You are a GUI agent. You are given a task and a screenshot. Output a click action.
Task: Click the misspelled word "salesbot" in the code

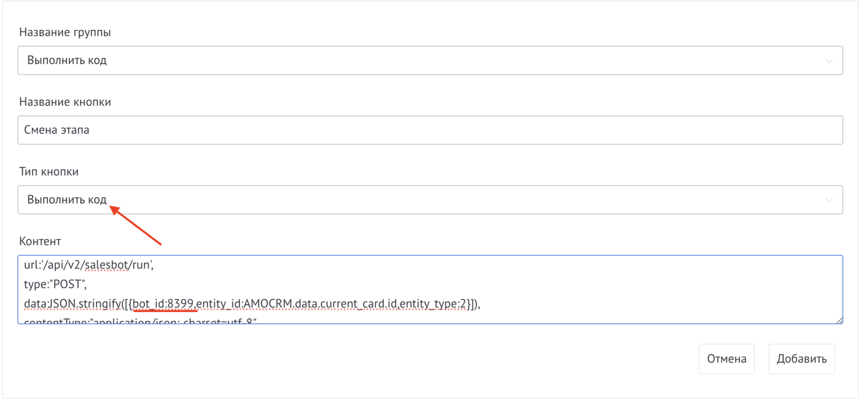(106, 265)
